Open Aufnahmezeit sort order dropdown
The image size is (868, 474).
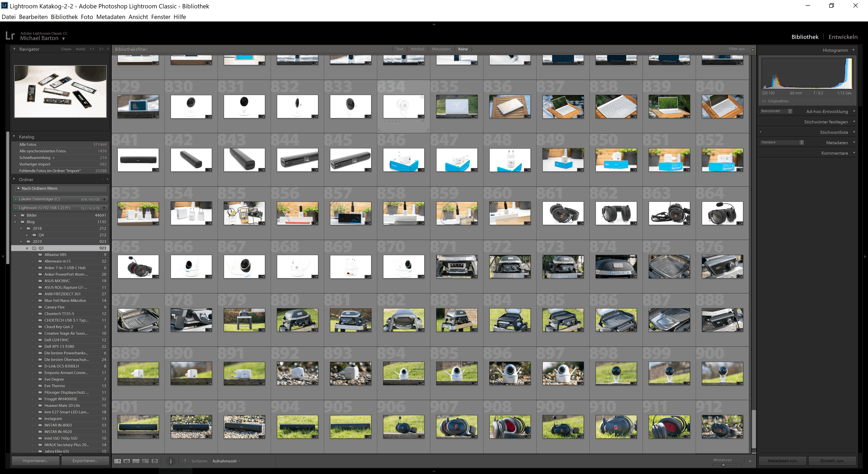pos(226,461)
